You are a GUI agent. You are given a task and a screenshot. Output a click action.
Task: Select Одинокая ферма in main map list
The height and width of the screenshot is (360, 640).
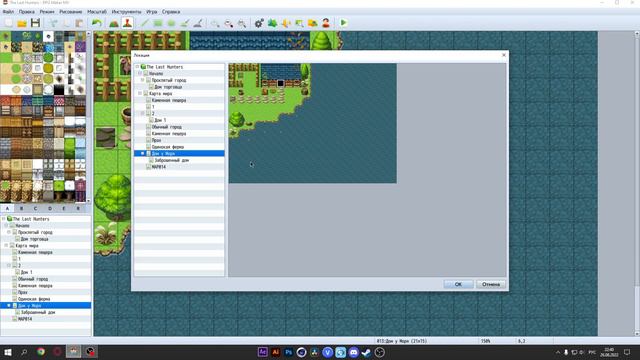tap(34, 299)
